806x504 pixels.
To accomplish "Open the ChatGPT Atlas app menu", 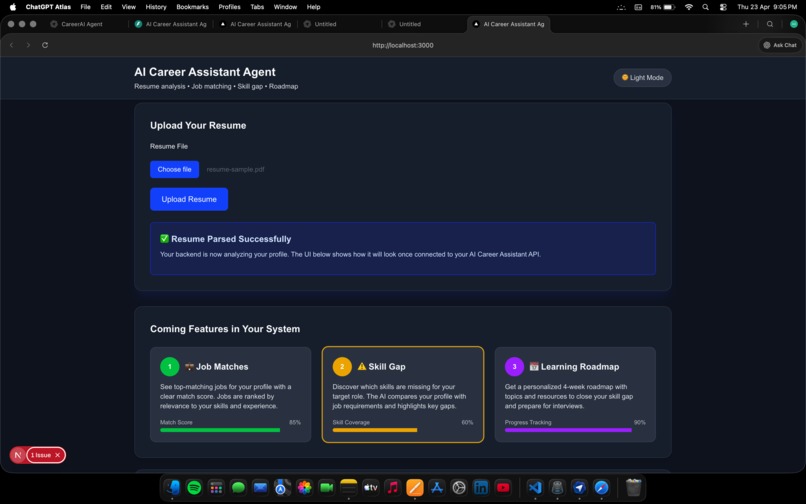I will [x=48, y=7].
